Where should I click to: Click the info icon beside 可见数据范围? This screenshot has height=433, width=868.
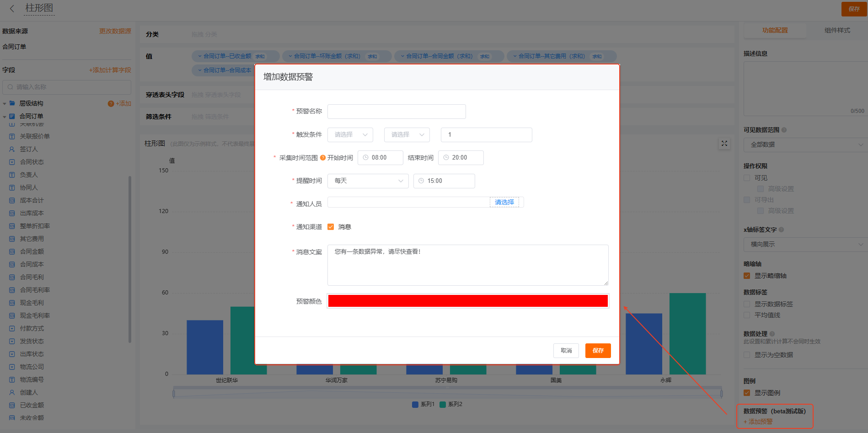click(784, 130)
